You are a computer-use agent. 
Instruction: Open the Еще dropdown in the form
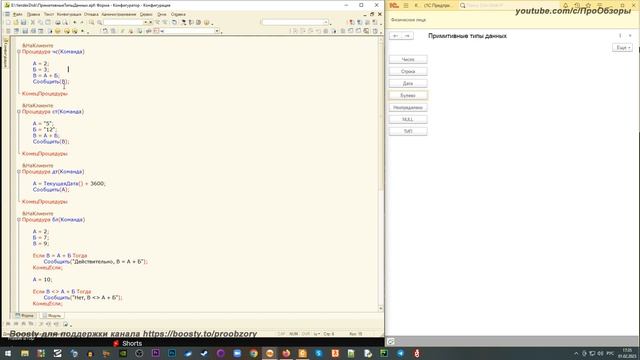pos(622,48)
